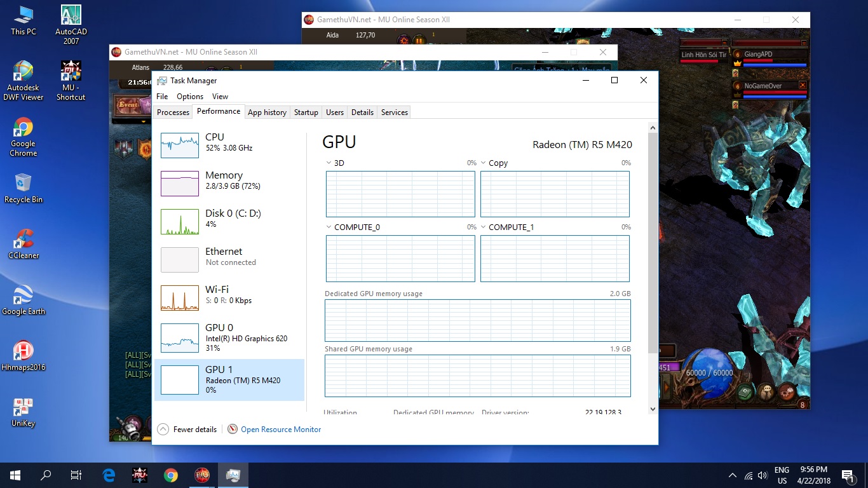Select CCleaner desktop icon
The width and height of the screenshot is (868, 488).
[23, 244]
